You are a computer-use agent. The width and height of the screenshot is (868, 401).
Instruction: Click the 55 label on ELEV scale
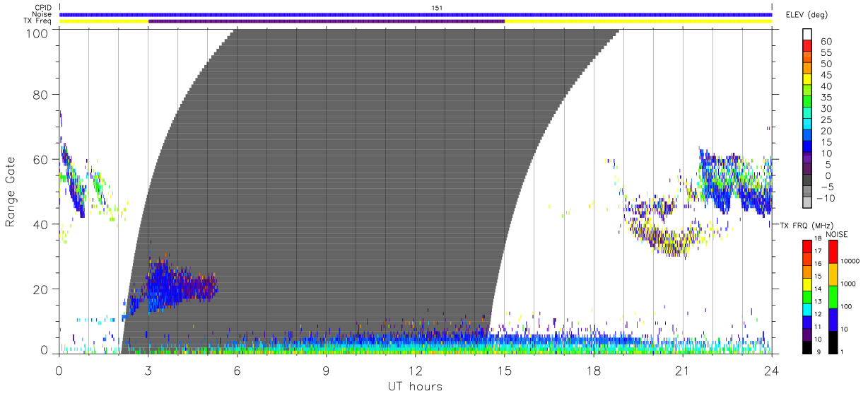pyautogui.click(x=826, y=52)
